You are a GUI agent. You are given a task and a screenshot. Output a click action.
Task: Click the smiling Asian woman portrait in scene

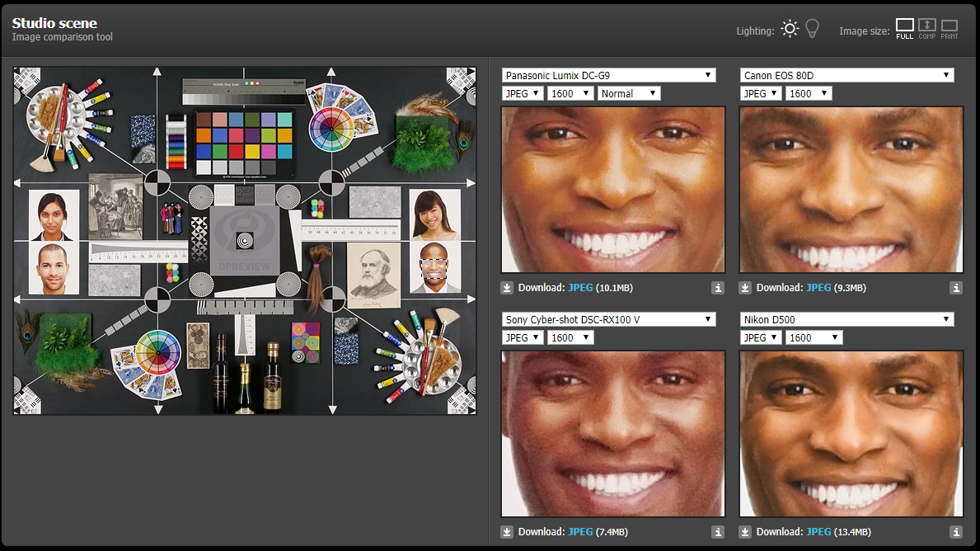434,215
